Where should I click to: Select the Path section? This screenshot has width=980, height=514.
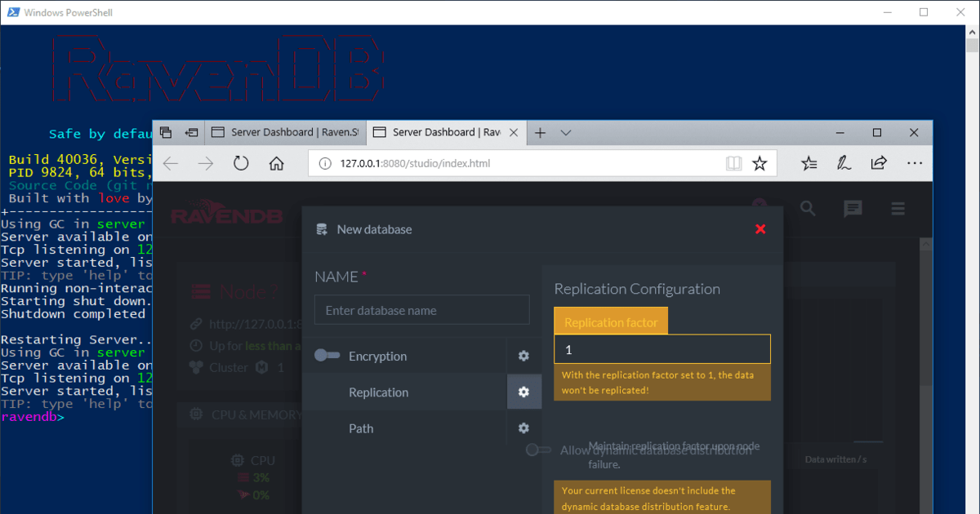coord(404,428)
